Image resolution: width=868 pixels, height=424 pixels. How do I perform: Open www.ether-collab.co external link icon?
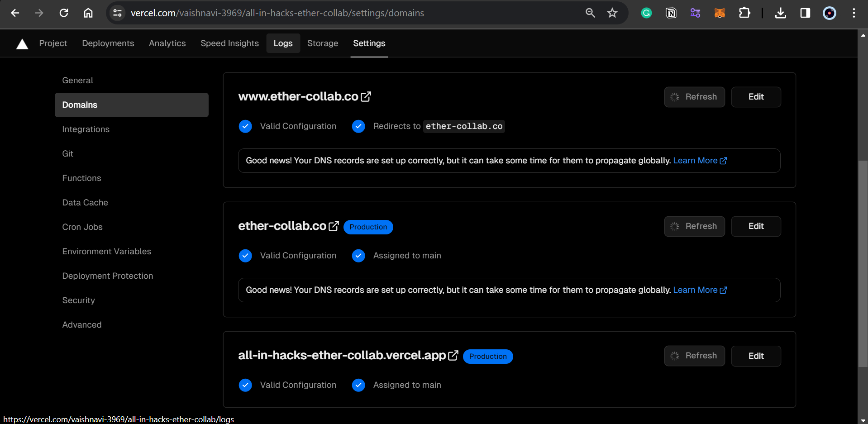pyautogui.click(x=366, y=97)
